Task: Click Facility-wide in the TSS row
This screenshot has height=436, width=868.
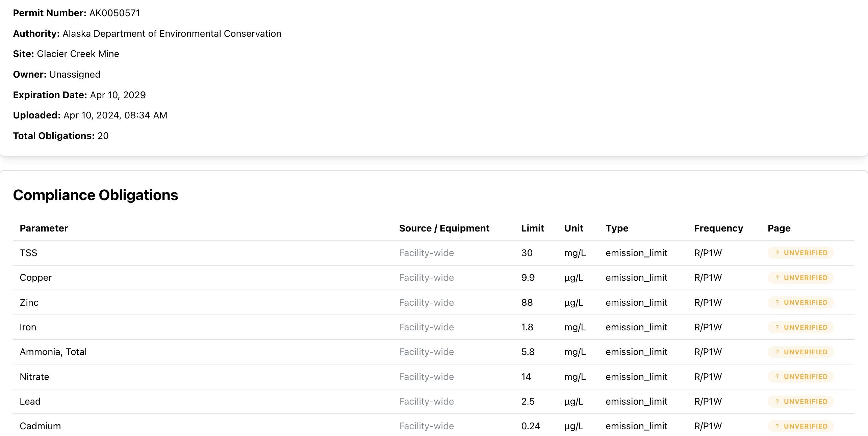Action: pos(426,253)
